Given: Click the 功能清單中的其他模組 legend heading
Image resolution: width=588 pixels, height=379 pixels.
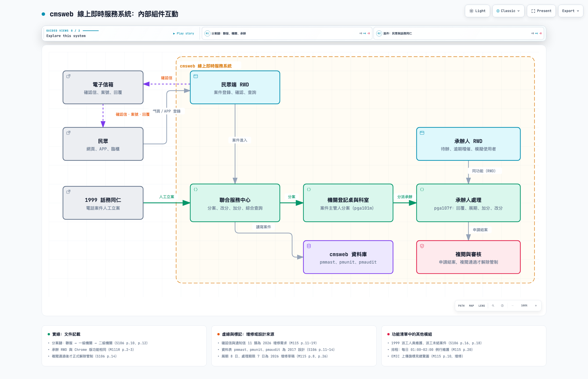Looking at the screenshot, I should tap(412, 334).
